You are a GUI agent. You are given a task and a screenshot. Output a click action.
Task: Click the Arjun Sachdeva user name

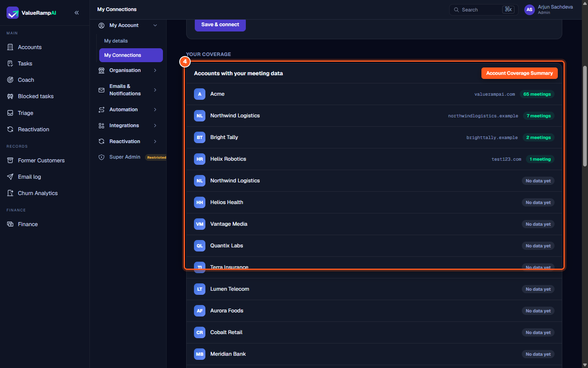(x=555, y=7)
